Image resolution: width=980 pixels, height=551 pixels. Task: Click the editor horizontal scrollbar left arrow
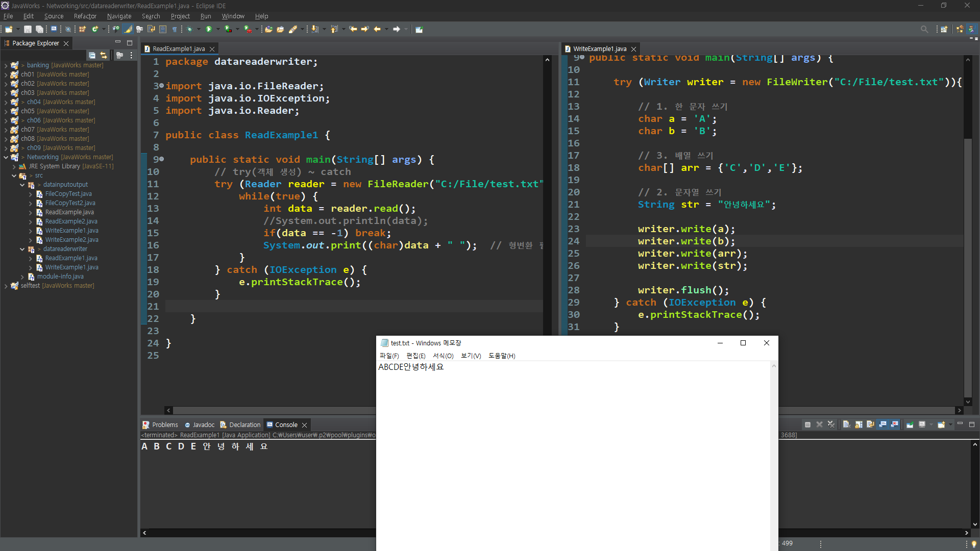tap(168, 410)
